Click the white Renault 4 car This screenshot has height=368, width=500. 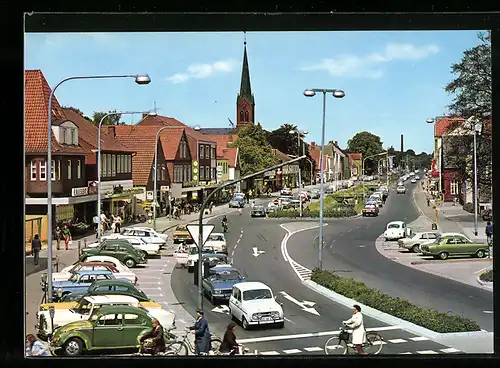coord(256,304)
